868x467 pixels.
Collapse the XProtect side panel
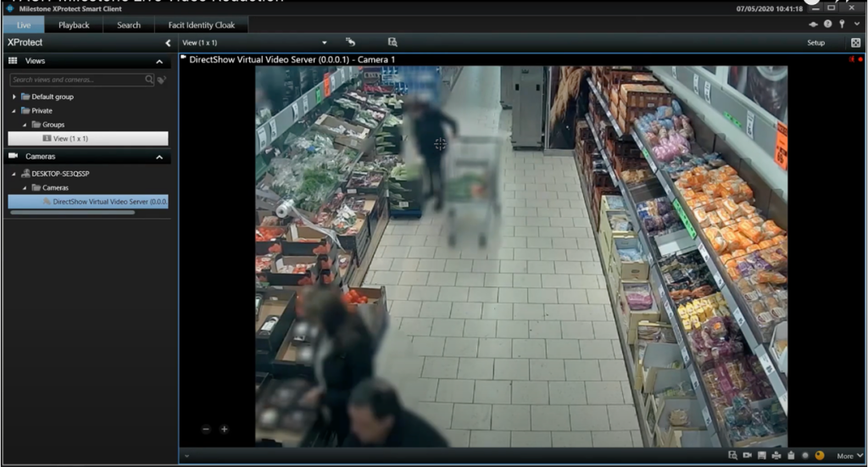click(168, 42)
